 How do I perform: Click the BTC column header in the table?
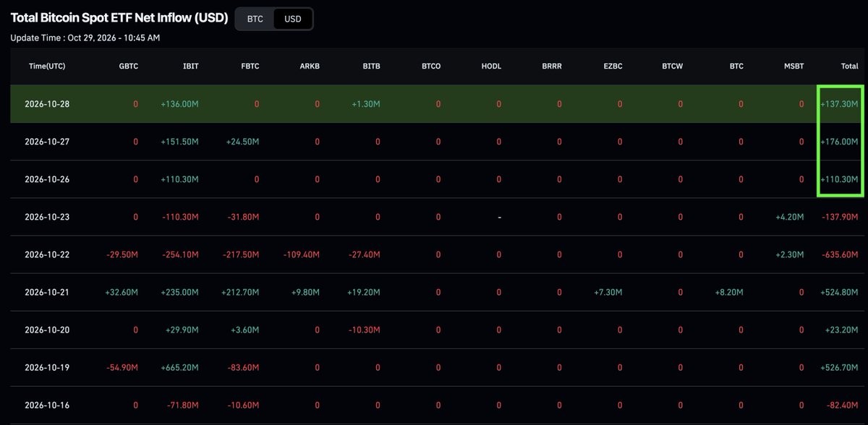(736, 66)
